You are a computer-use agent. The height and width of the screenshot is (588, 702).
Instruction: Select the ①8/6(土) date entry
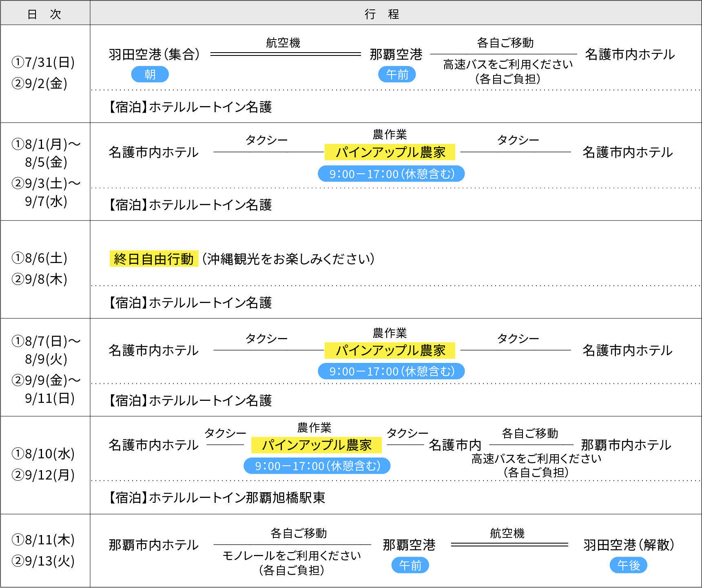[40, 258]
